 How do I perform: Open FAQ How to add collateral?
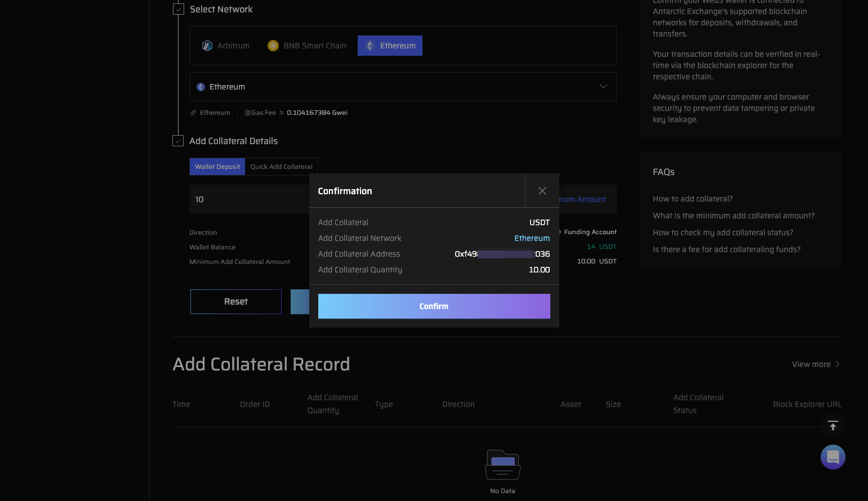click(693, 199)
